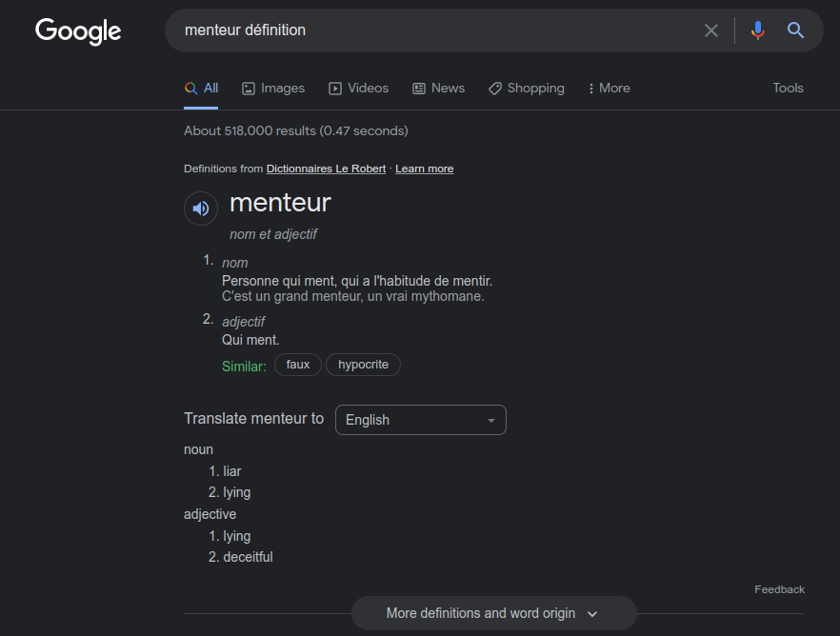
Task: Click the magnifying glass search button
Action: (795, 30)
